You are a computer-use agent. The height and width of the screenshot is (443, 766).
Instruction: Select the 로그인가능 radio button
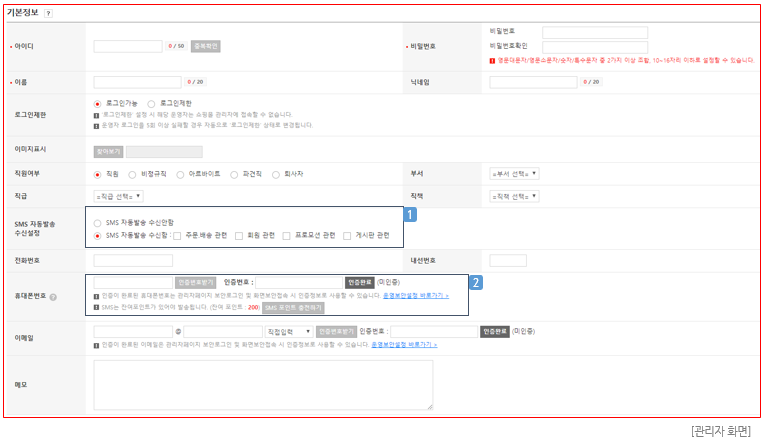98,104
